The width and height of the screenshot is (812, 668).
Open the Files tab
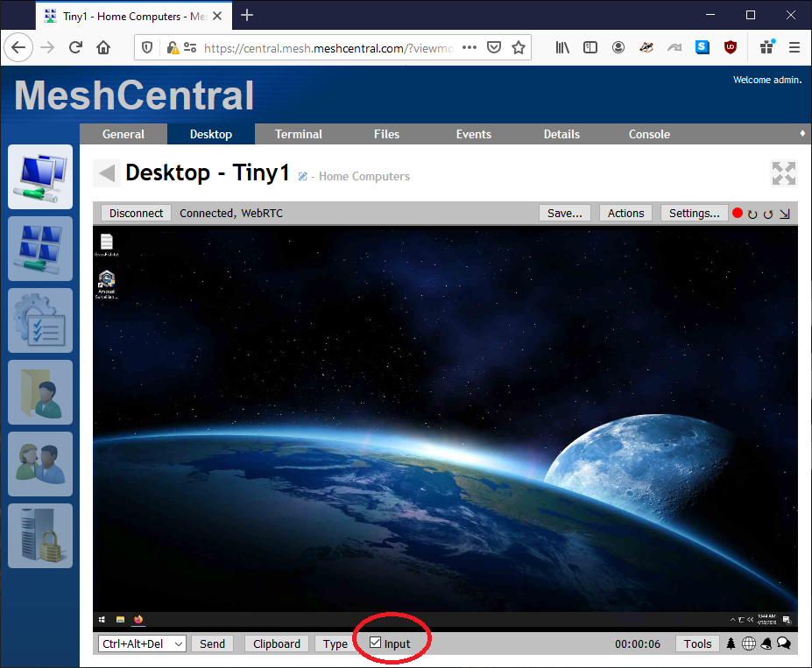386,134
